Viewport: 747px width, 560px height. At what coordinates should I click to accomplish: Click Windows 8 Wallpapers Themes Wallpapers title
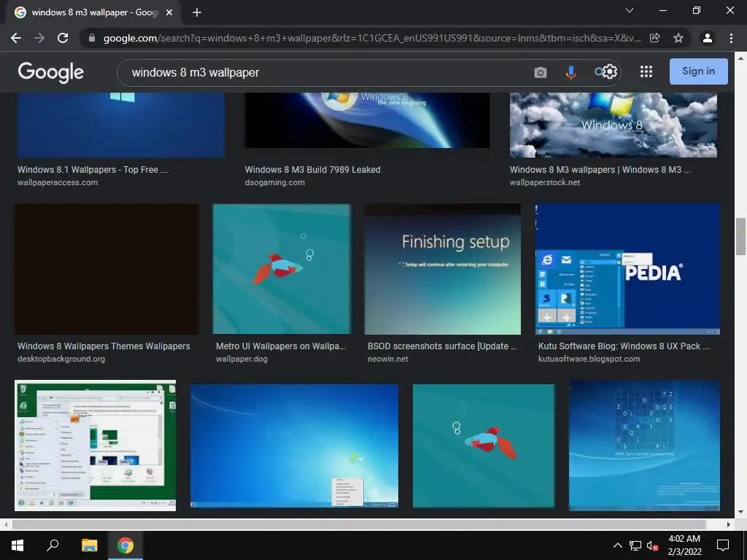click(104, 346)
